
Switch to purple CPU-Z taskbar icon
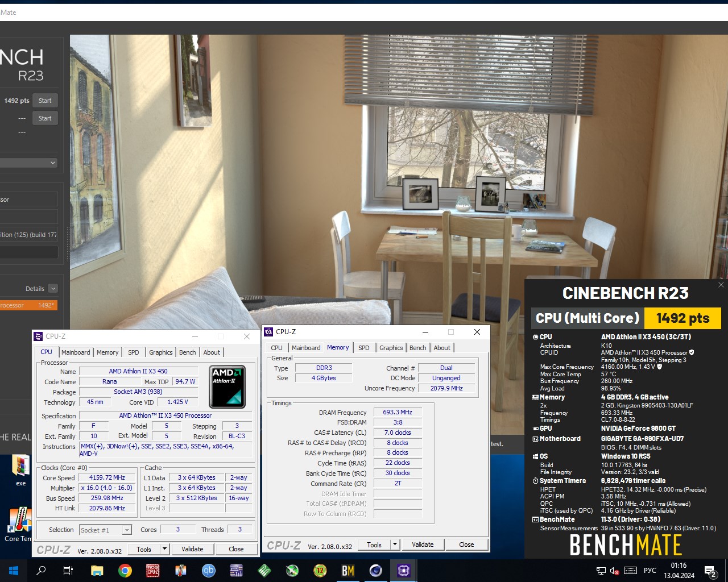click(x=404, y=571)
